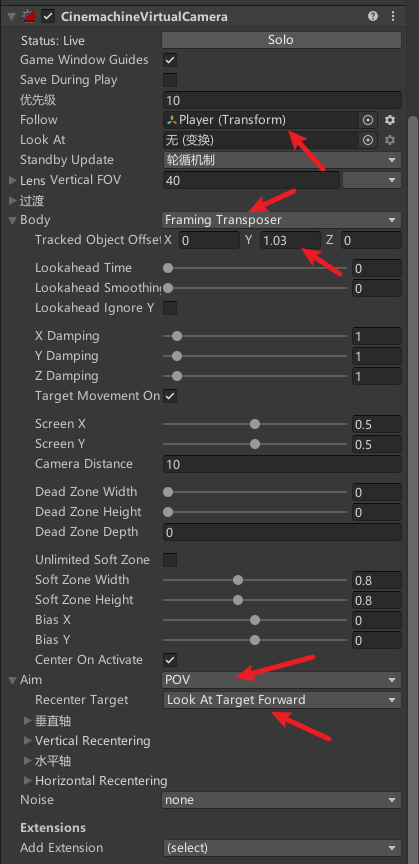Enable Save During Play checkbox

click(x=170, y=80)
